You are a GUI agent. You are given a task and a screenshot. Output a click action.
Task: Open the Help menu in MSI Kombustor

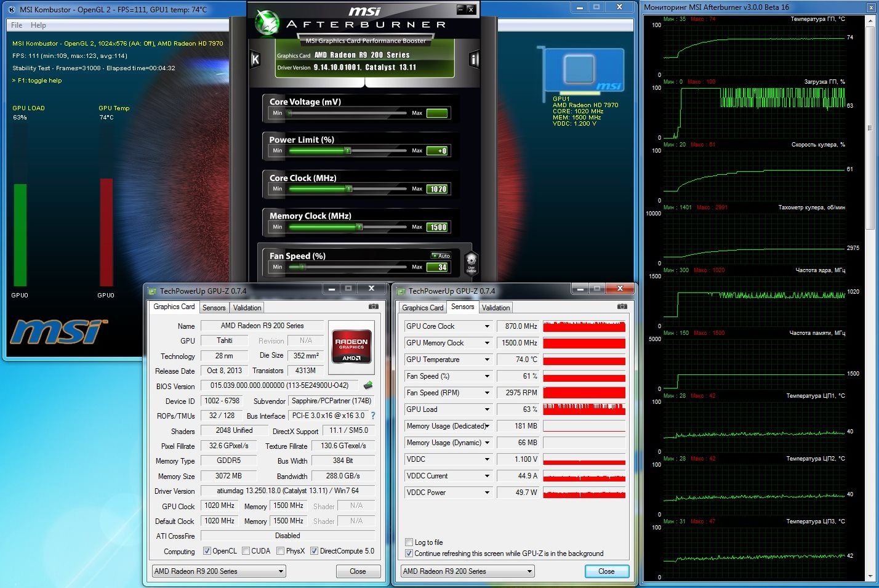[x=38, y=25]
